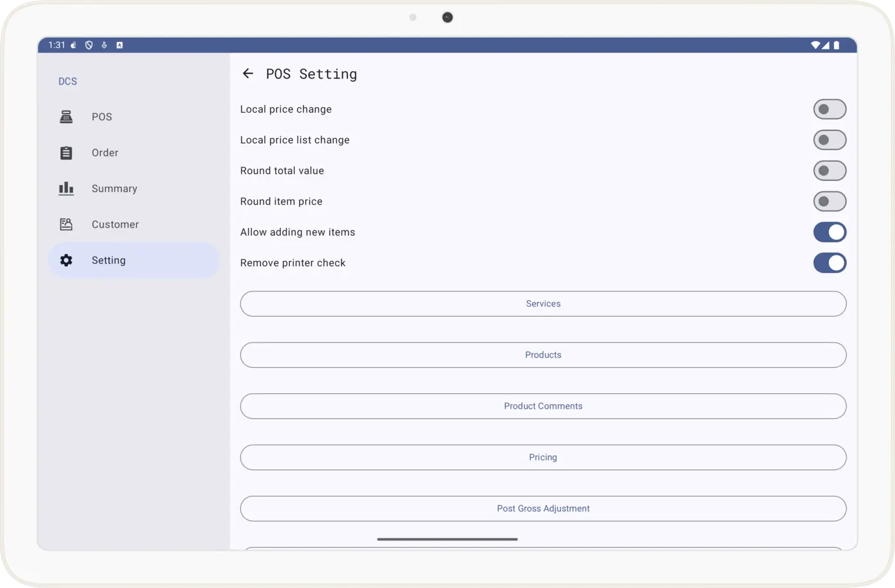Click the Customer contact icon
The image size is (895, 588).
[x=66, y=225]
